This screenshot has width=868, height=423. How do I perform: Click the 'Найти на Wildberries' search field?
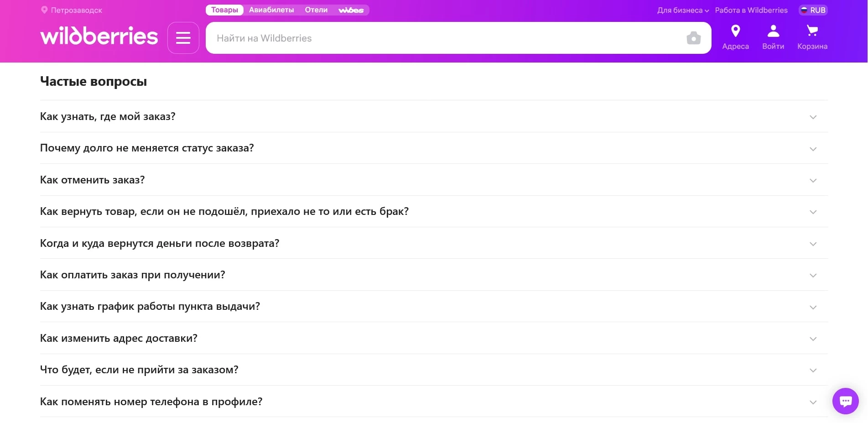click(447, 38)
